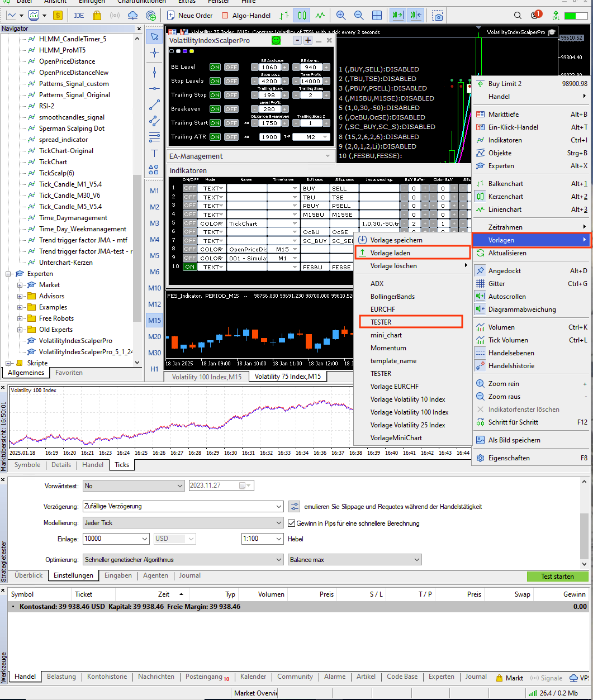Click the tile windows grid icon
This screenshot has height=700, width=593.
377,16
